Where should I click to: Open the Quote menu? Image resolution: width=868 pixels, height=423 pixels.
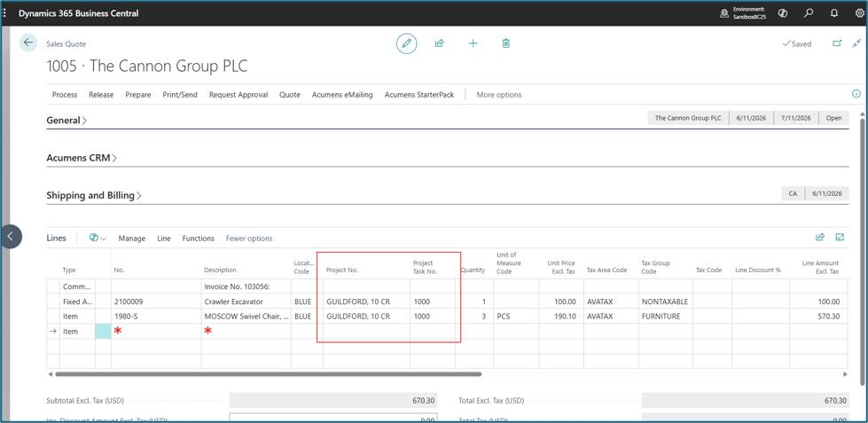[x=290, y=95]
